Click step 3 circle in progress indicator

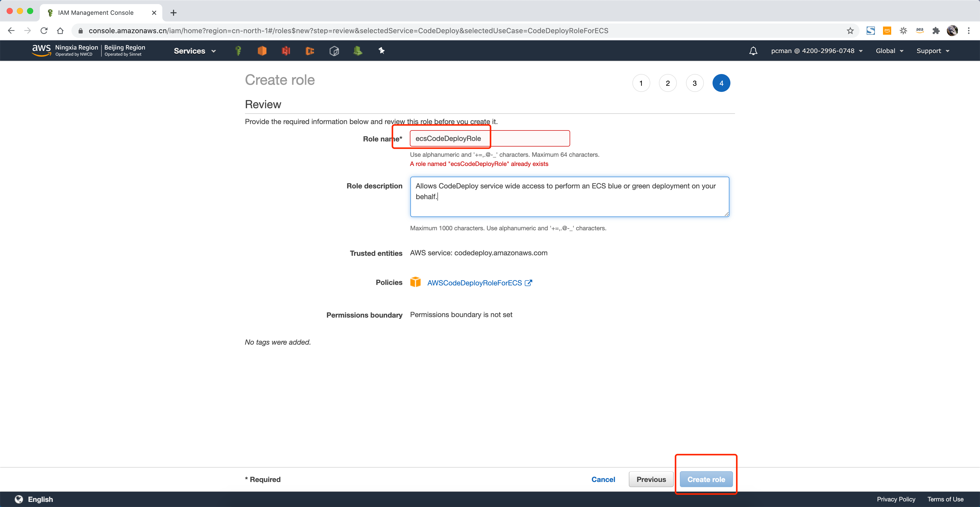694,83
